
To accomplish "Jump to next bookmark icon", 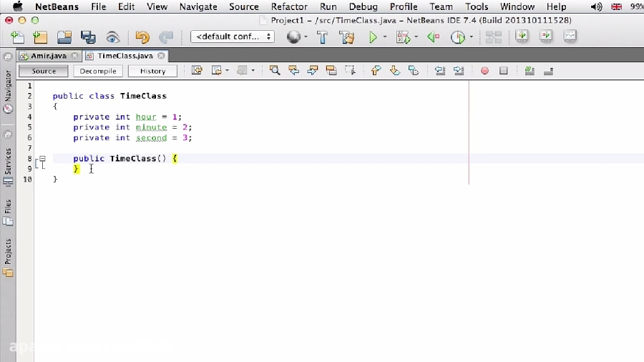I will 395,71.
